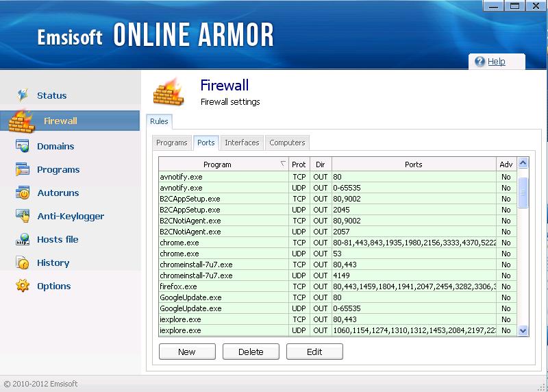
Task: Select chromeinstall-7u7.exe TCP 80,443 row
Action: tap(338, 265)
